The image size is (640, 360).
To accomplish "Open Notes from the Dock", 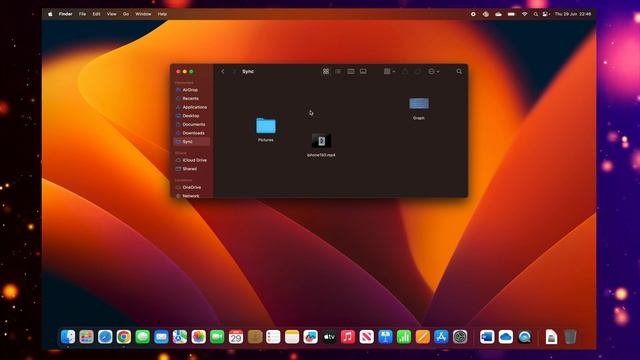I will click(x=292, y=337).
